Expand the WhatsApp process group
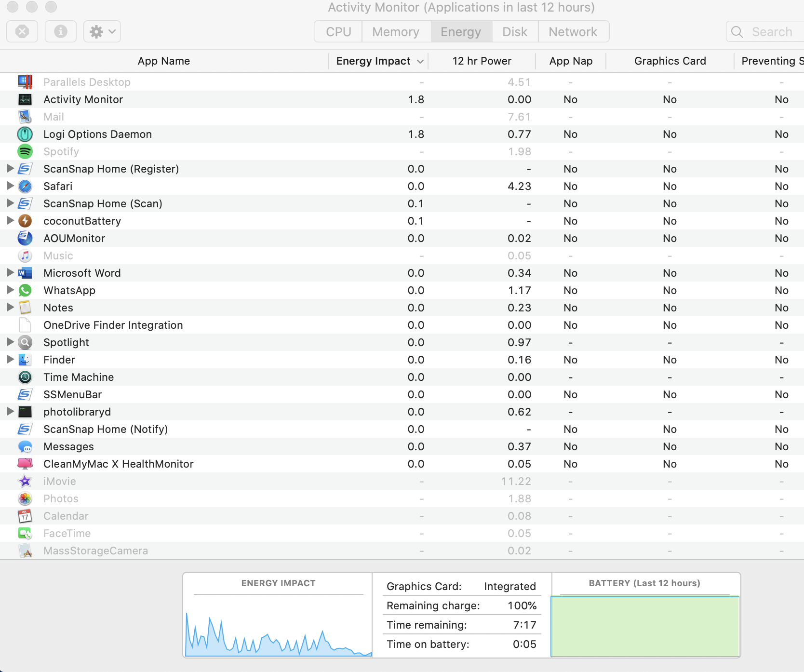The image size is (804, 672). (x=10, y=290)
